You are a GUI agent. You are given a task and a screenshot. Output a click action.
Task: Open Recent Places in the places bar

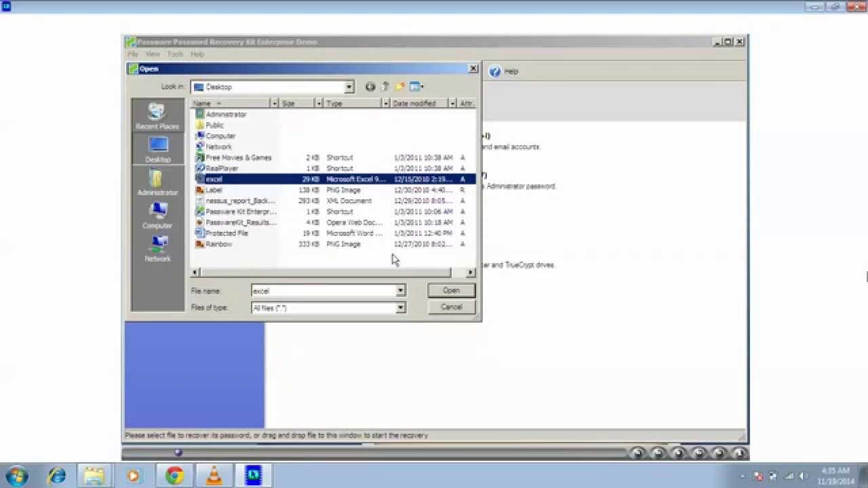(x=157, y=116)
